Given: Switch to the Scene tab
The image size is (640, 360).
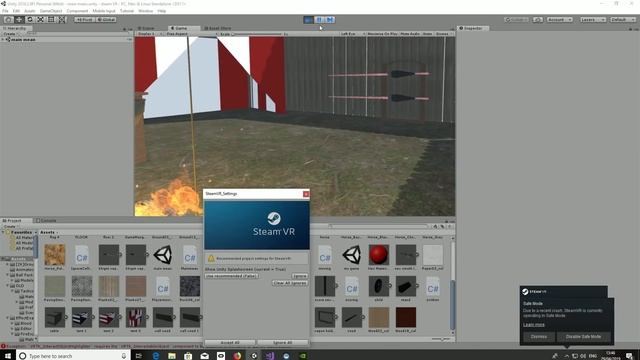Looking at the screenshot, I should click(x=146, y=28).
